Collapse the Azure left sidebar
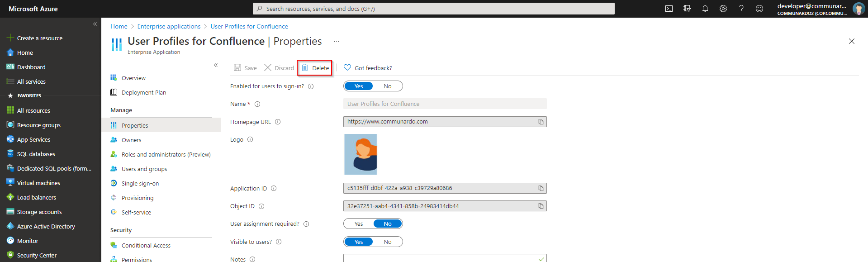The width and height of the screenshot is (868, 262). pyautogui.click(x=95, y=24)
